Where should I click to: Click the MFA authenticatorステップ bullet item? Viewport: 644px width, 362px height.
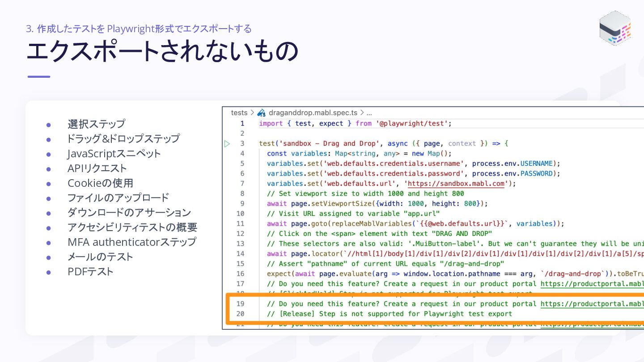click(132, 242)
